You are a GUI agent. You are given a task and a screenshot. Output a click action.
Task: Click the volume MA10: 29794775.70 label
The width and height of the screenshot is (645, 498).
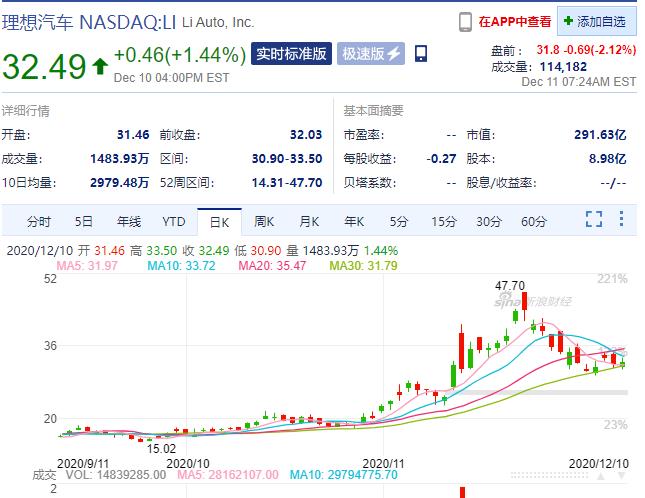point(343,475)
